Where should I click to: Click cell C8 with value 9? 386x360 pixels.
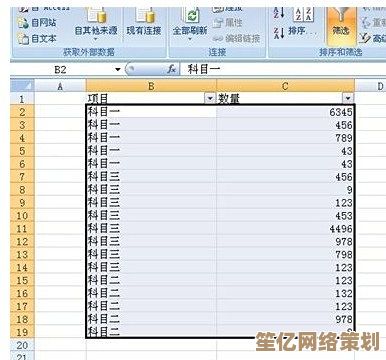[285, 190]
